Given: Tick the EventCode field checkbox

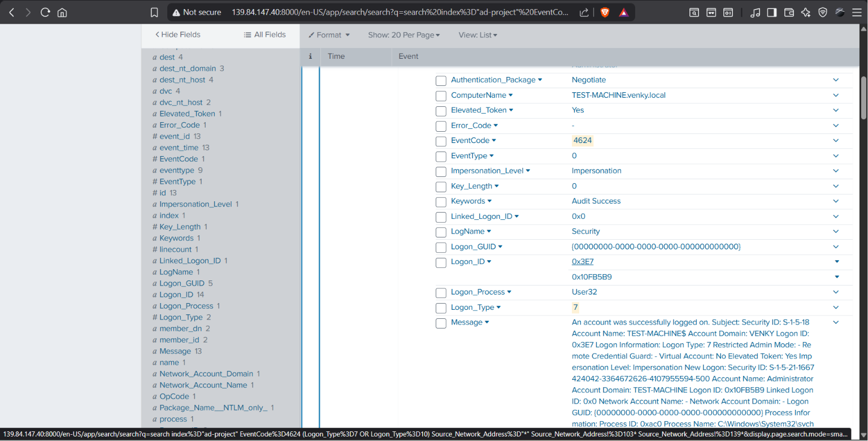Looking at the screenshot, I should tap(441, 141).
